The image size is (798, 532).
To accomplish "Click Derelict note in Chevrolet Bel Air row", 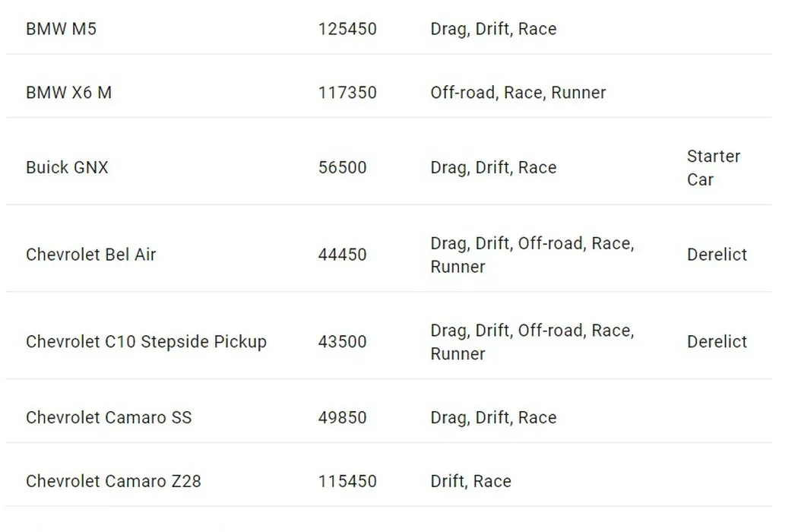I will pos(717,255).
